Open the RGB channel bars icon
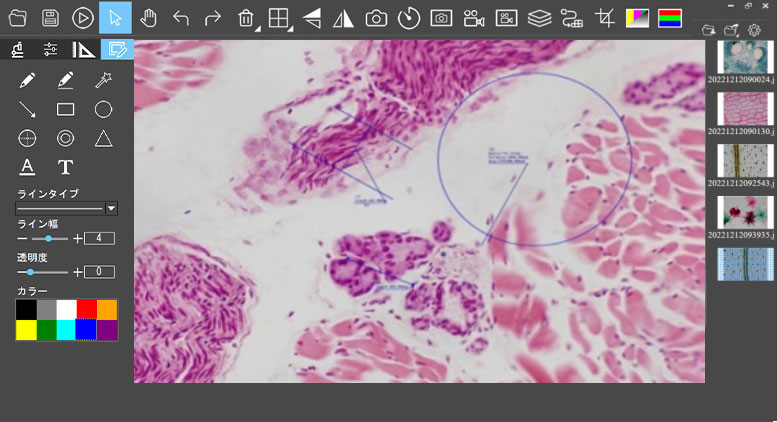This screenshot has height=422, width=777. pos(670,18)
